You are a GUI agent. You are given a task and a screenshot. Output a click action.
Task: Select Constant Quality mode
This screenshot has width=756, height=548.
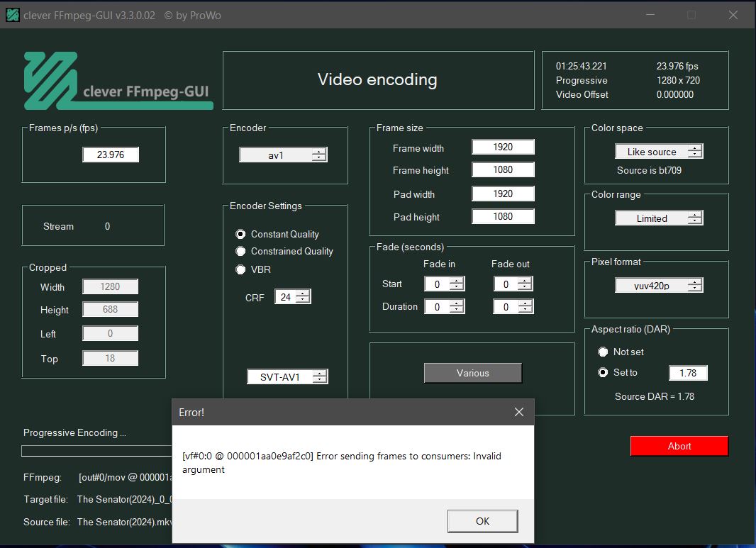tap(240, 234)
